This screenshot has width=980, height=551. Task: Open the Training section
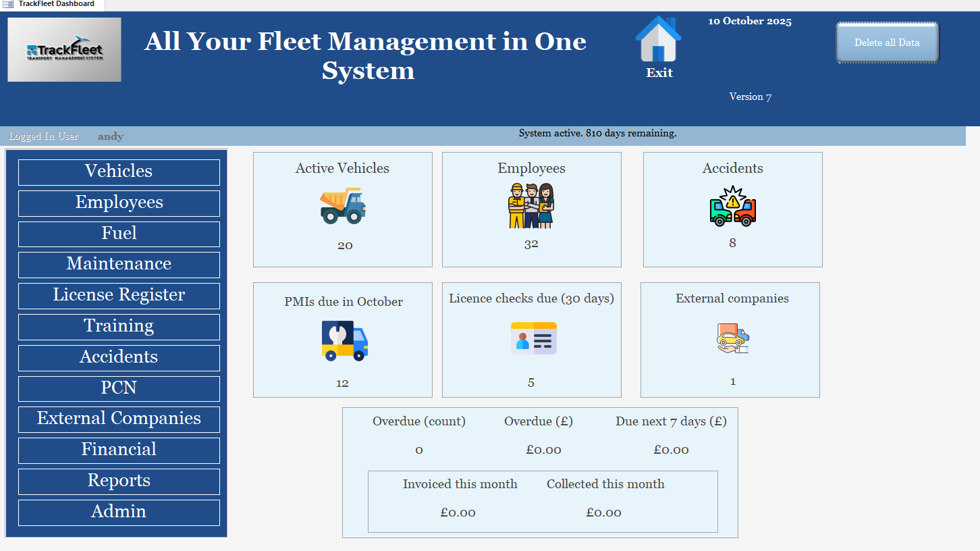119,327
